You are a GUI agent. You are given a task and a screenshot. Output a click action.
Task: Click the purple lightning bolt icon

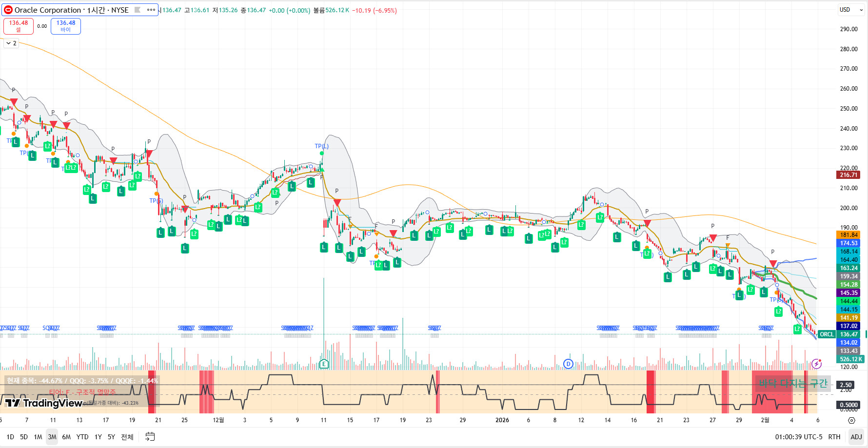816,364
